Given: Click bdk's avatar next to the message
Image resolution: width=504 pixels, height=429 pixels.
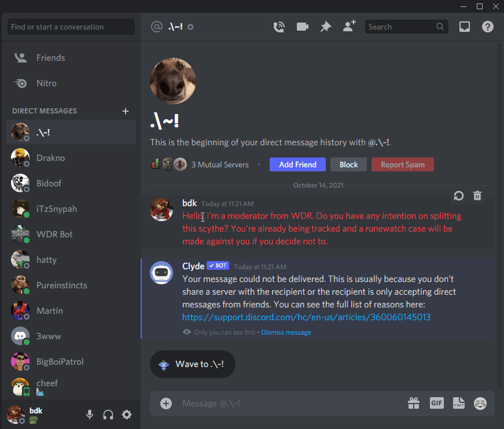Looking at the screenshot, I should 161,210.
